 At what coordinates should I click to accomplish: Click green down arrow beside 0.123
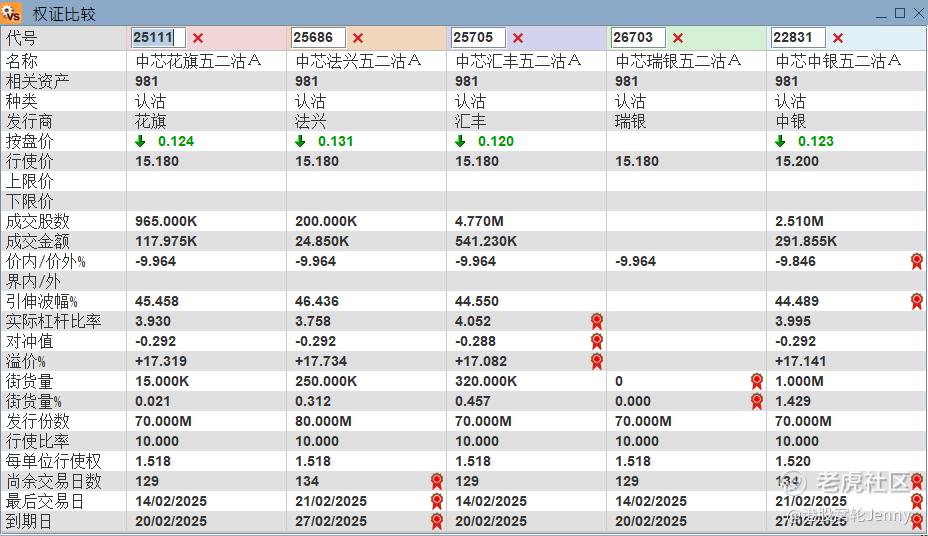(780, 141)
